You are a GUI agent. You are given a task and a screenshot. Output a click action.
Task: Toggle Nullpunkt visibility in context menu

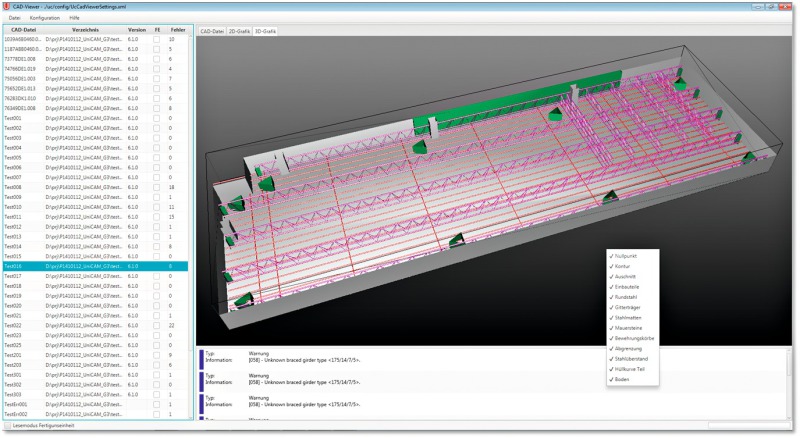pyautogui.click(x=633, y=256)
